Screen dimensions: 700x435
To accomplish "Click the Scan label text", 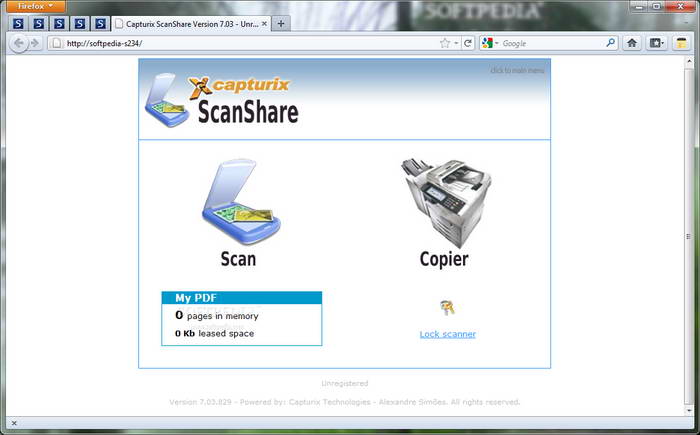I will (x=238, y=259).
